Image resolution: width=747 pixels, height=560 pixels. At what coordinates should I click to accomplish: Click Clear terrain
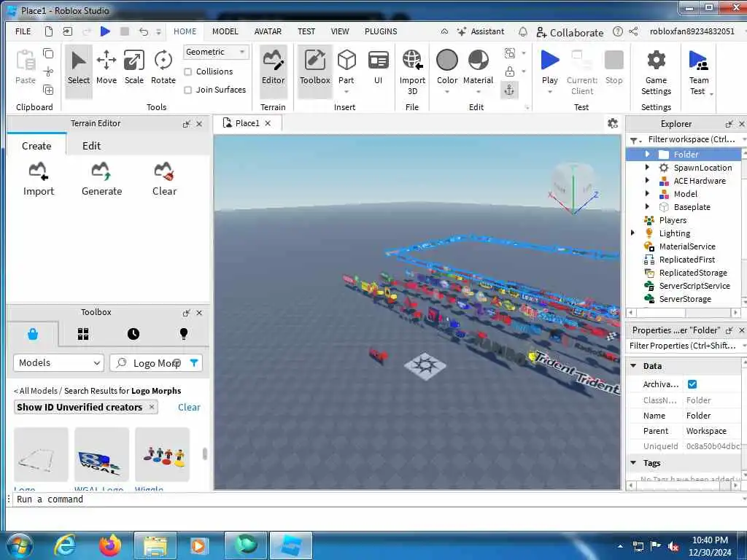(164, 179)
